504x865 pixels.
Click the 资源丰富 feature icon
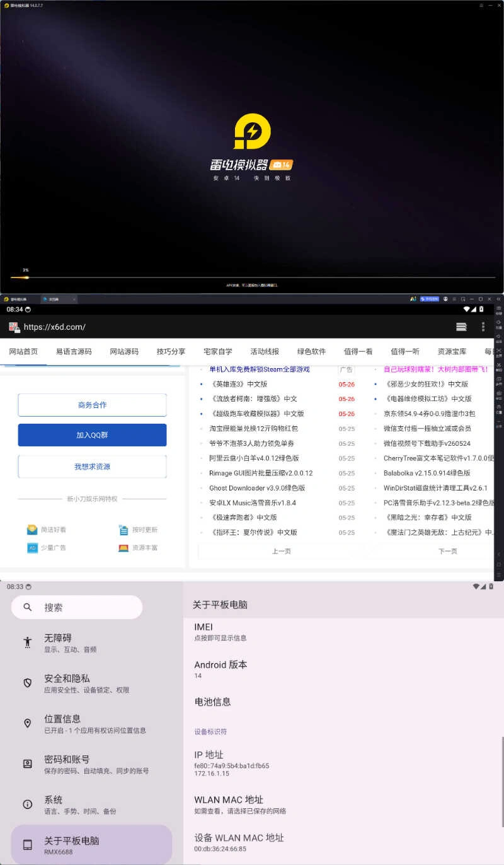pos(123,547)
